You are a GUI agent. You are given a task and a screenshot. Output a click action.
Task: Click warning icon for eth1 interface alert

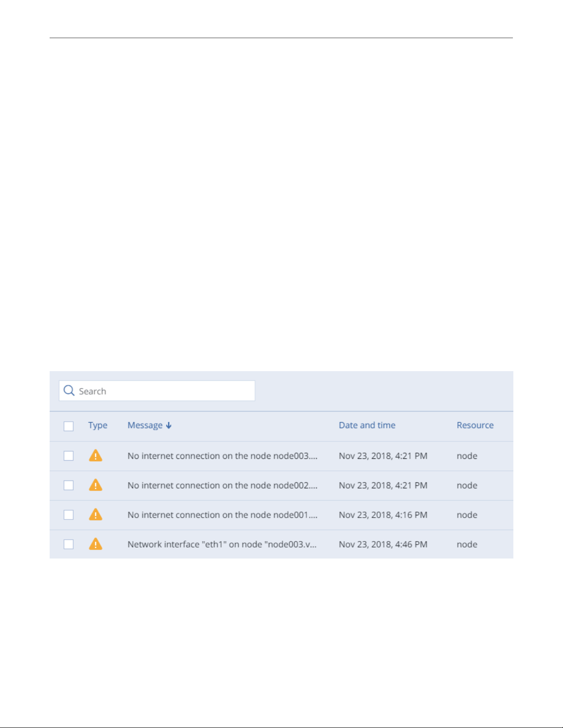click(x=96, y=544)
